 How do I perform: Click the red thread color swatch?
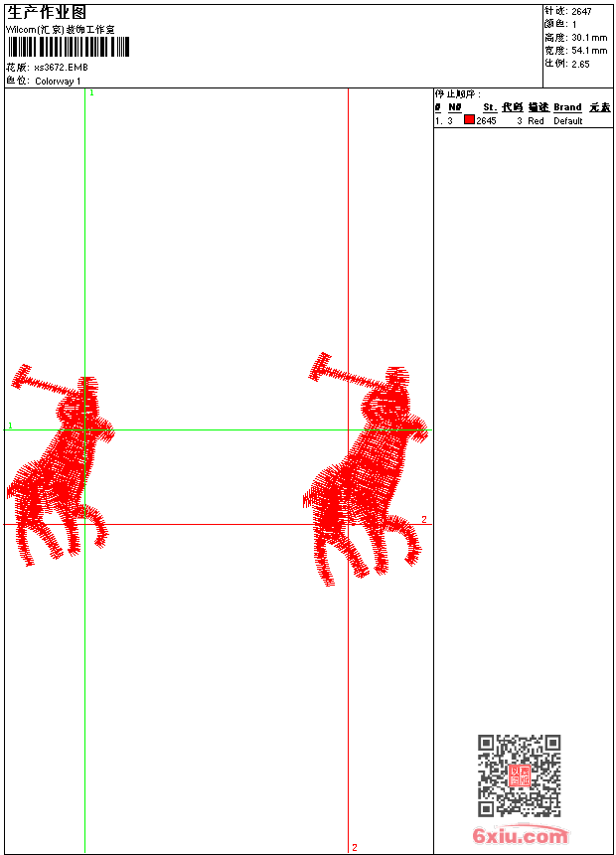(x=469, y=120)
